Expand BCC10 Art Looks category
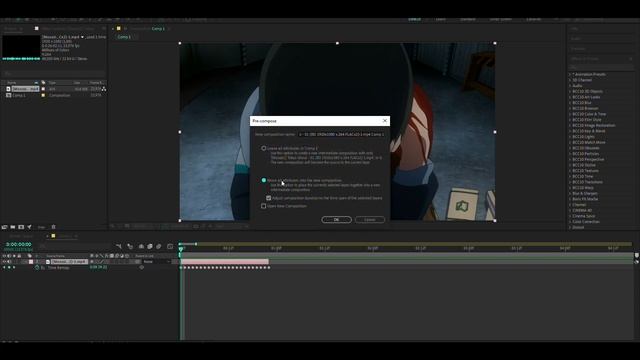Viewport: 640px width, 360px height. click(x=570, y=97)
